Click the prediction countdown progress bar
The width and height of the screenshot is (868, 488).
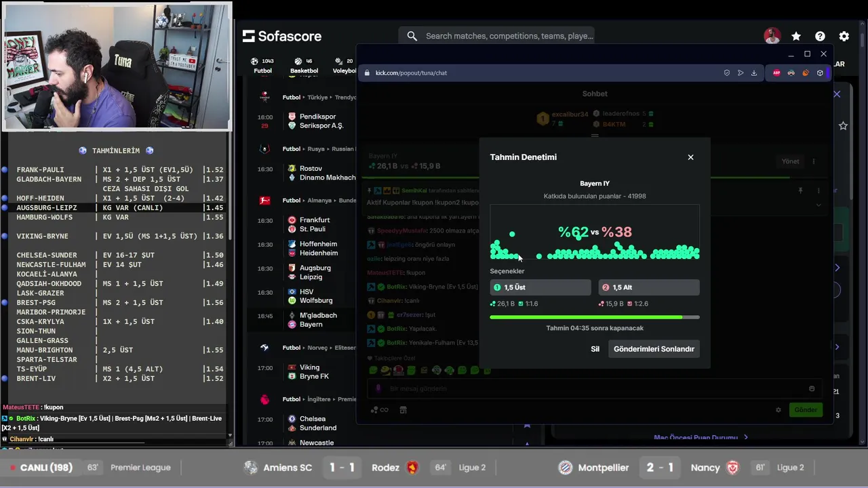click(595, 317)
